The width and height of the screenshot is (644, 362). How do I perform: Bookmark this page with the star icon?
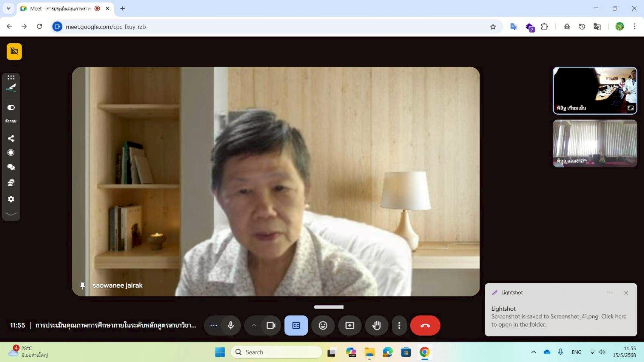tap(493, 27)
